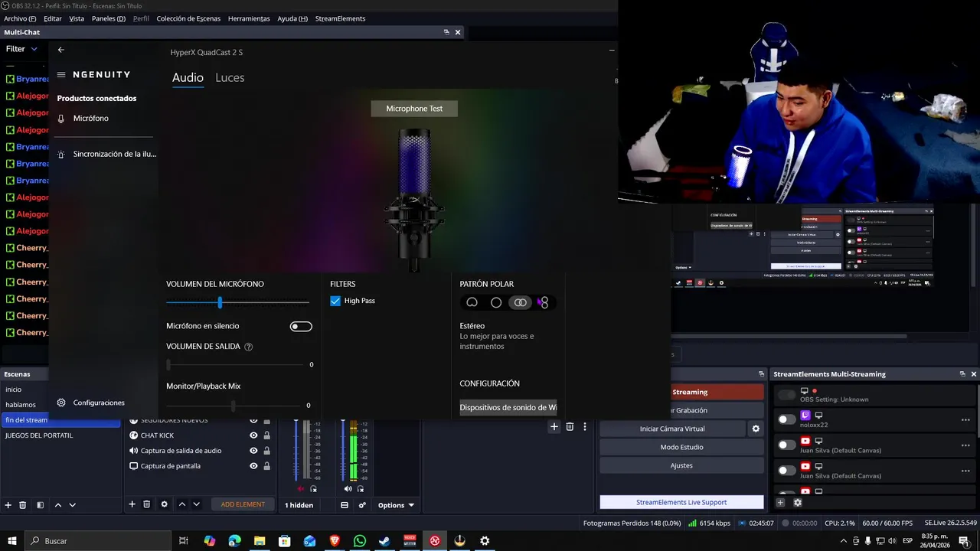Image resolution: width=980 pixels, height=551 pixels.
Task: Open advanced audio properties gears icon
Action: 362,505
